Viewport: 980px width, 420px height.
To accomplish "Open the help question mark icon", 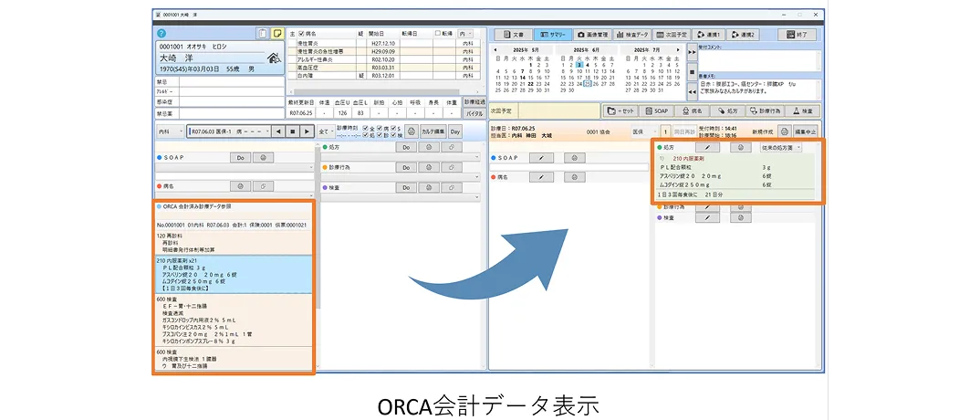I will 162,33.
